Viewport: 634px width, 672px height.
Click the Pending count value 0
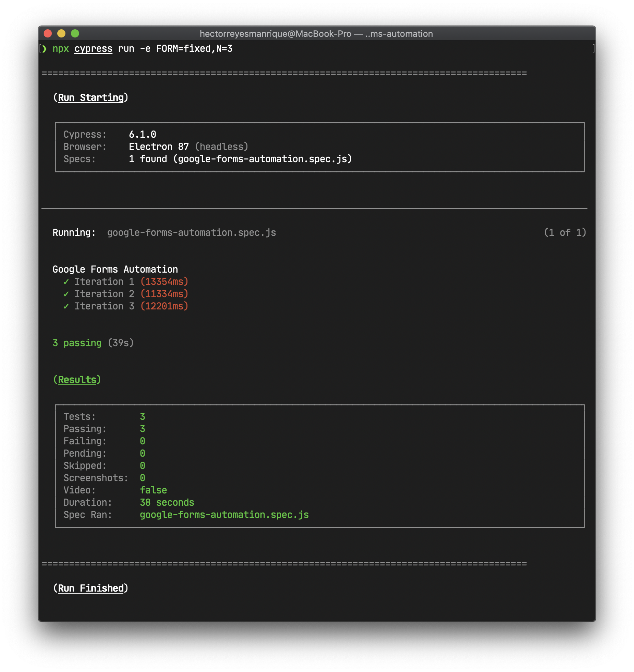(x=142, y=453)
